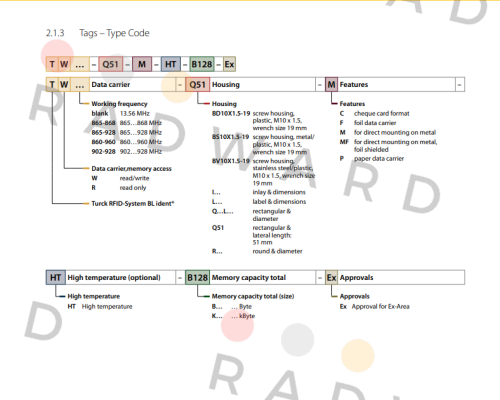Click the "865-868" frequency code
This screenshot has height=400, width=500.
(103, 123)
